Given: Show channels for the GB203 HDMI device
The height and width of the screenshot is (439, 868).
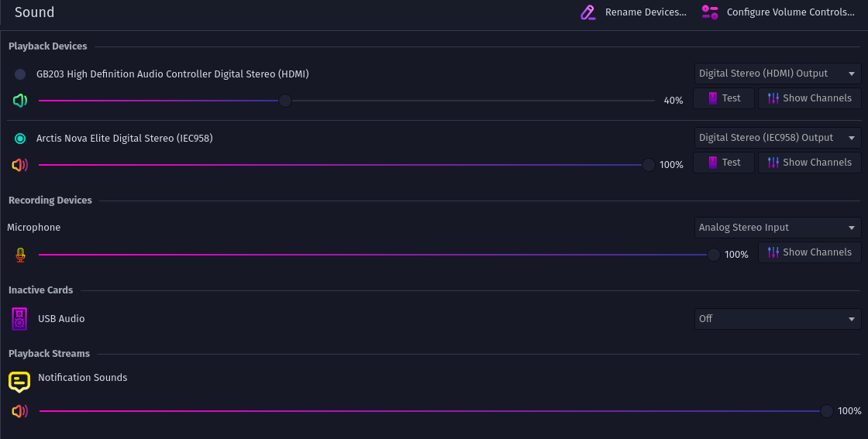Looking at the screenshot, I should 809,98.
